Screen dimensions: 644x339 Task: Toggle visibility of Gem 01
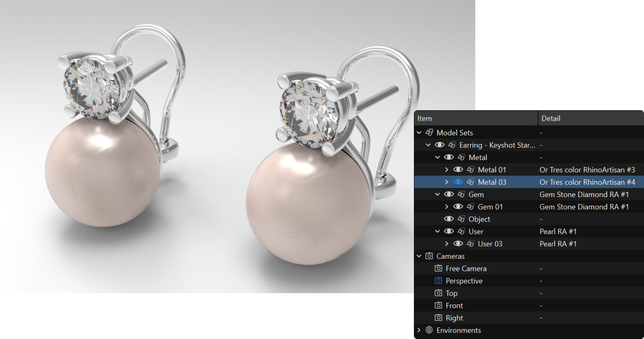pyautogui.click(x=458, y=207)
